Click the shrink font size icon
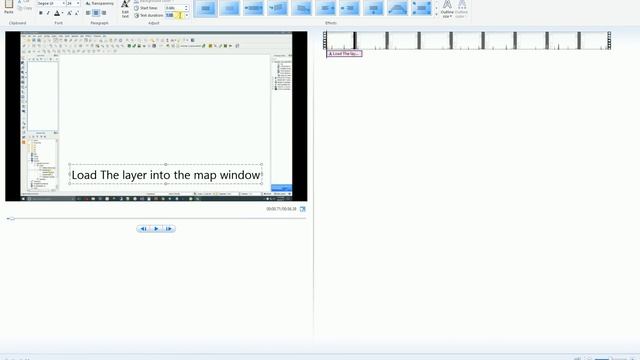The height and width of the screenshot is (360, 640). [x=76, y=13]
